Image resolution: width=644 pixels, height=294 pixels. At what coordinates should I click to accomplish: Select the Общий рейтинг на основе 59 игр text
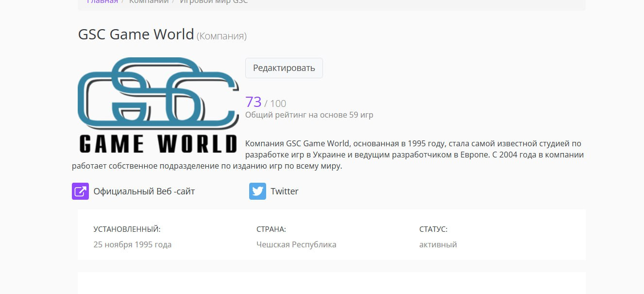(309, 115)
